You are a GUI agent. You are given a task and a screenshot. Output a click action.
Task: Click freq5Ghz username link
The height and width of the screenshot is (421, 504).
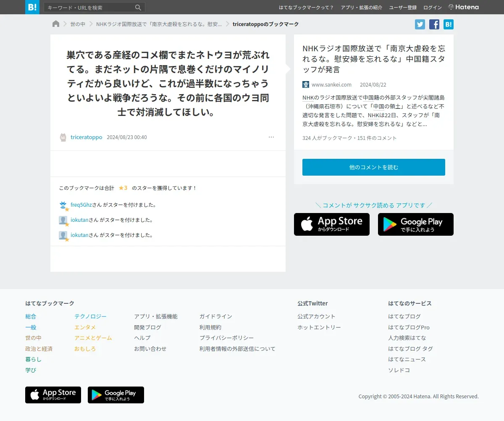(81, 205)
